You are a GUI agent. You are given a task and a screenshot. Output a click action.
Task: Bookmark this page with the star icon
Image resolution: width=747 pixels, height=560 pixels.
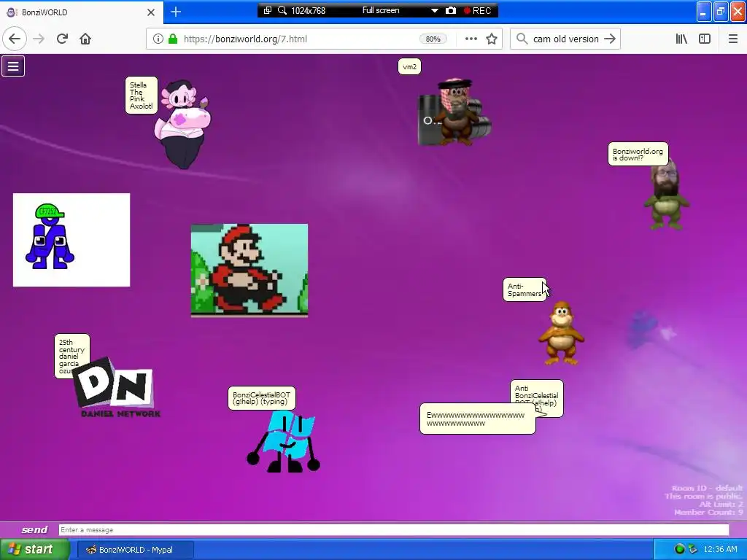click(492, 39)
